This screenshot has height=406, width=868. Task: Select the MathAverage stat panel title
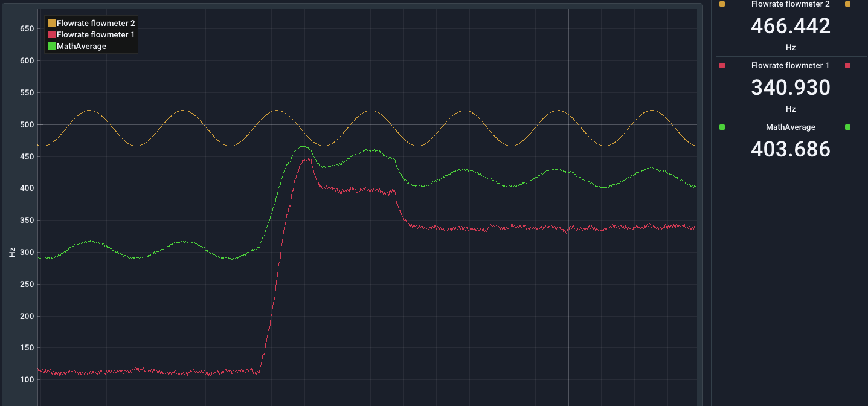coord(791,127)
